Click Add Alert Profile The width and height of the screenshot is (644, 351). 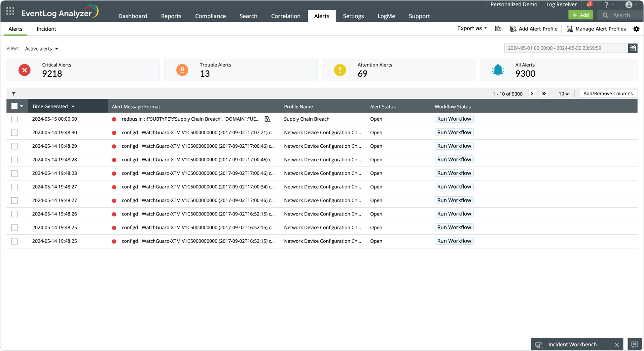534,29
